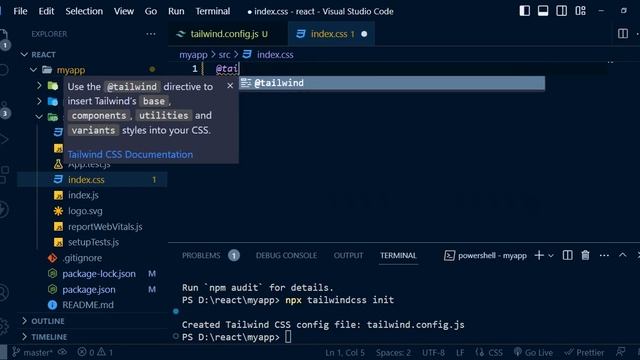
Task: Click the README.md info file icon
Action: tap(52, 305)
